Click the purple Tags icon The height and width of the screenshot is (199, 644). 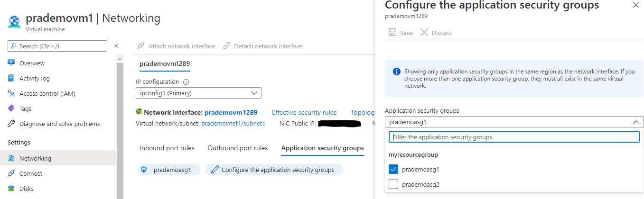(11, 109)
